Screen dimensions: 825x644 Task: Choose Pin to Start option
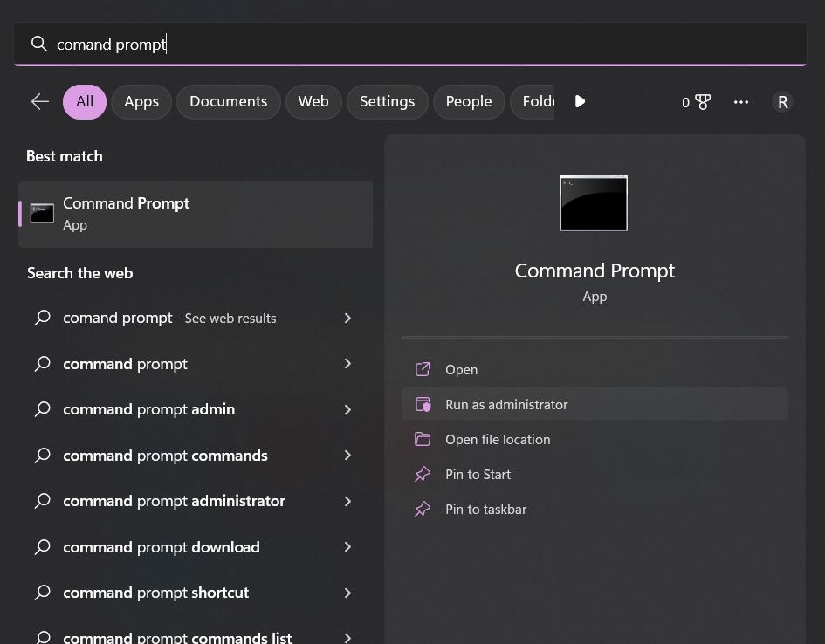478,475
